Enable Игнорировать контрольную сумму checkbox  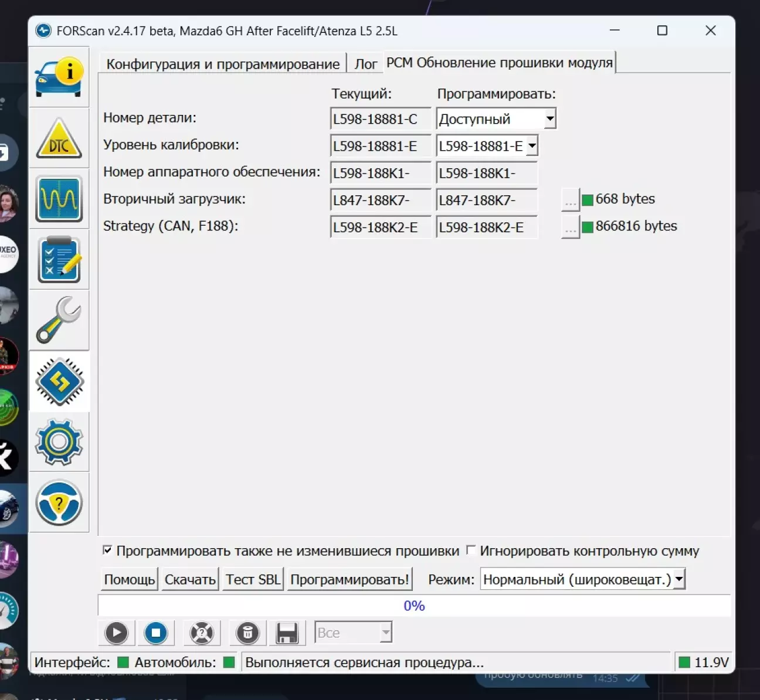(471, 550)
